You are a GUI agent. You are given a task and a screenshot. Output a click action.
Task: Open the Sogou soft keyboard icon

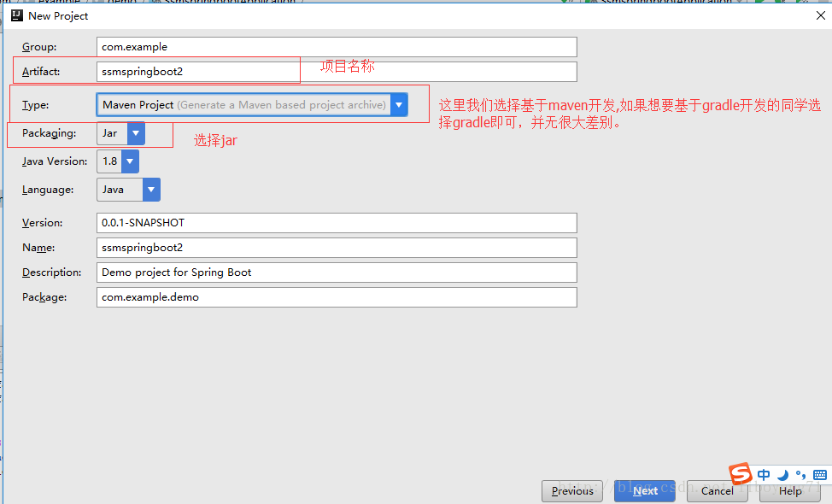(x=820, y=475)
